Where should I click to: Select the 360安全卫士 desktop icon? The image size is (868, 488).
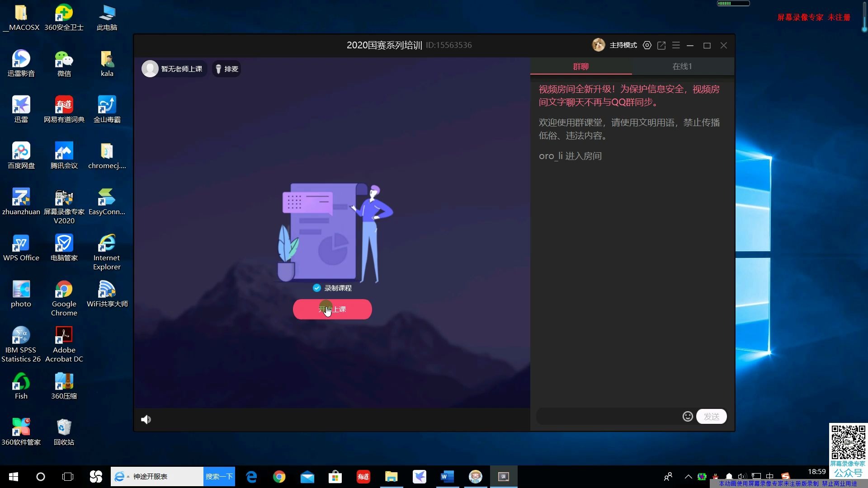64,18
